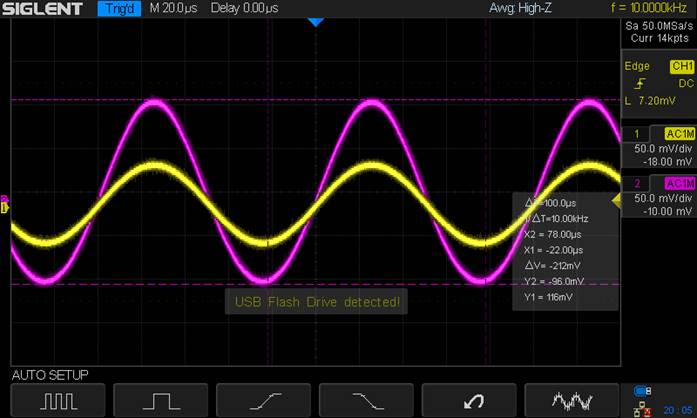Click the 20:05 clock display
Image resolution: width=697 pixels, height=418 pixels.
coord(678,410)
